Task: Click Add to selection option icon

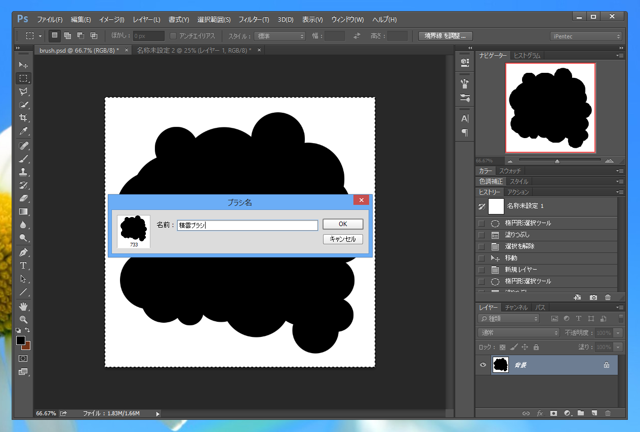Action: [67, 36]
